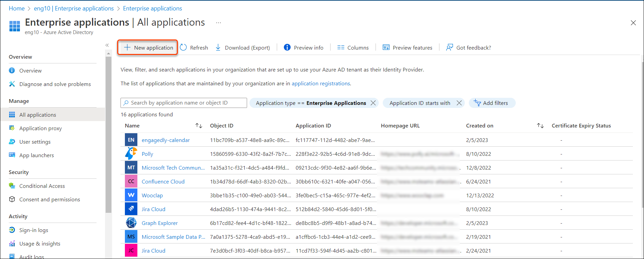
Task: Remove the Application type filter
Action: pos(373,103)
